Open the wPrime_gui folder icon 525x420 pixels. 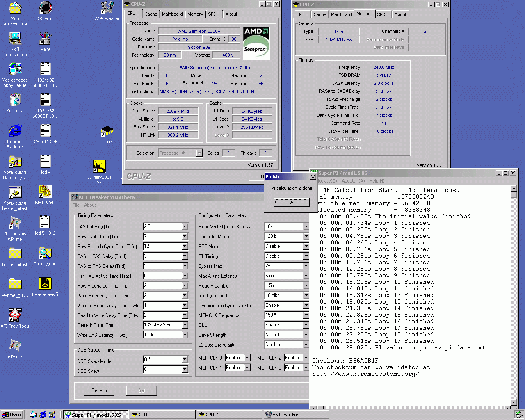[x=15, y=288]
